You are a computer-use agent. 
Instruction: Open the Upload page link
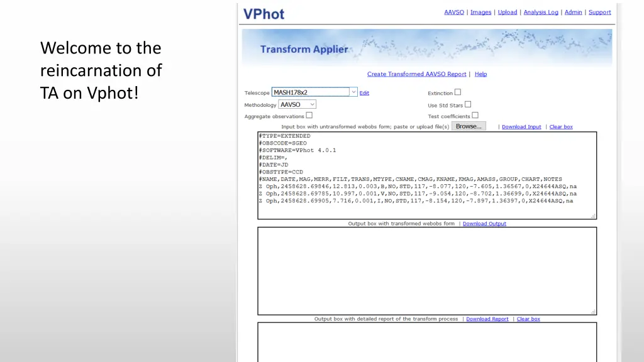[508, 13]
